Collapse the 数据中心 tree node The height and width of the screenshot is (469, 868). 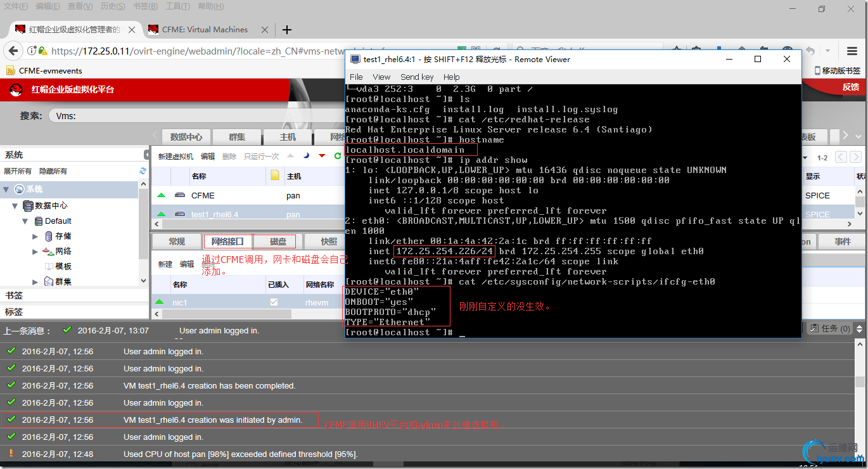click(15, 205)
